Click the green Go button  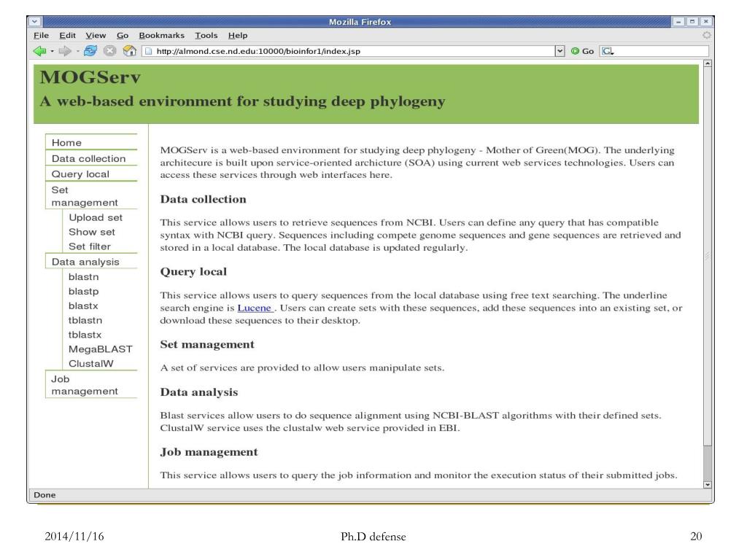tap(582, 51)
